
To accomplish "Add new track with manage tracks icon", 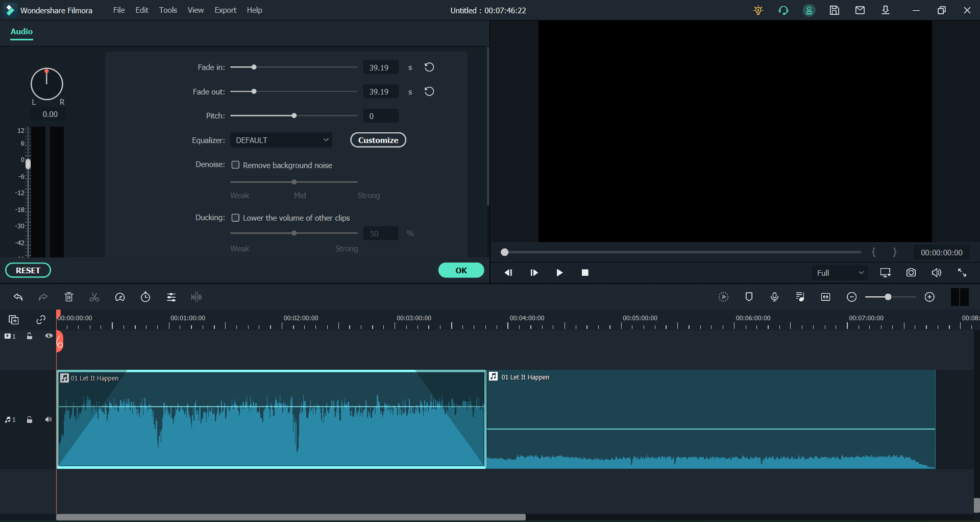I will [x=14, y=320].
